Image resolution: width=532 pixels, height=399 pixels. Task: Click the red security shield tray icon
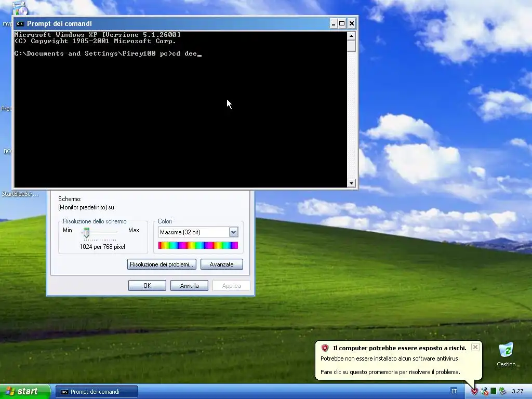click(474, 391)
